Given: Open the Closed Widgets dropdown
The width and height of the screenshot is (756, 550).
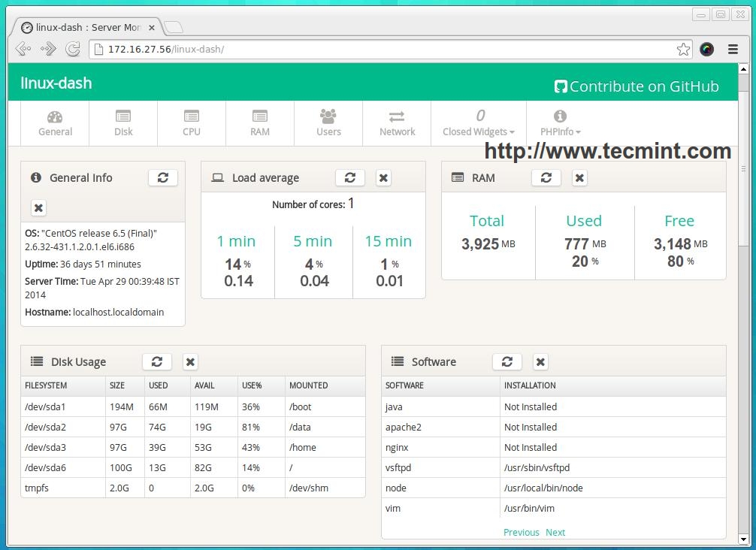Looking at the screenshot, I should 478,123.
